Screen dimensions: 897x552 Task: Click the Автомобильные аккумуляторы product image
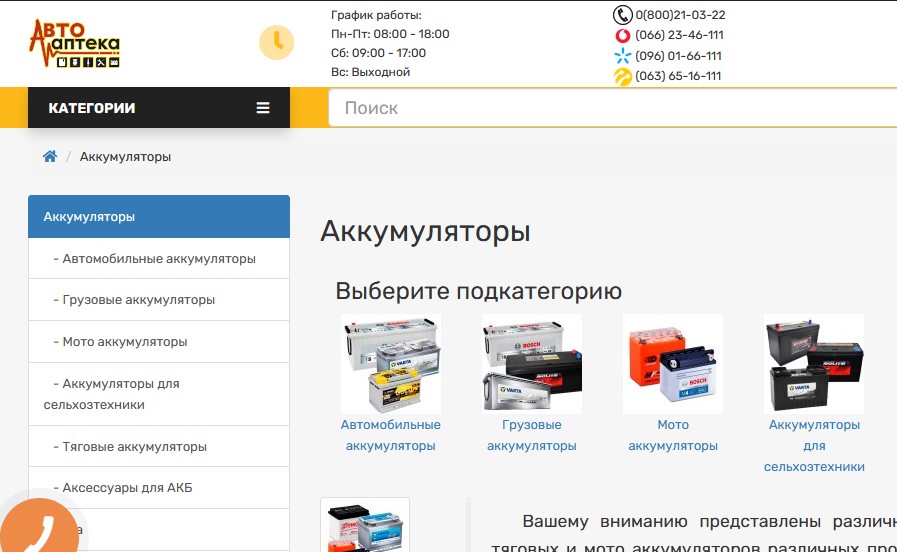pos(391,364)
